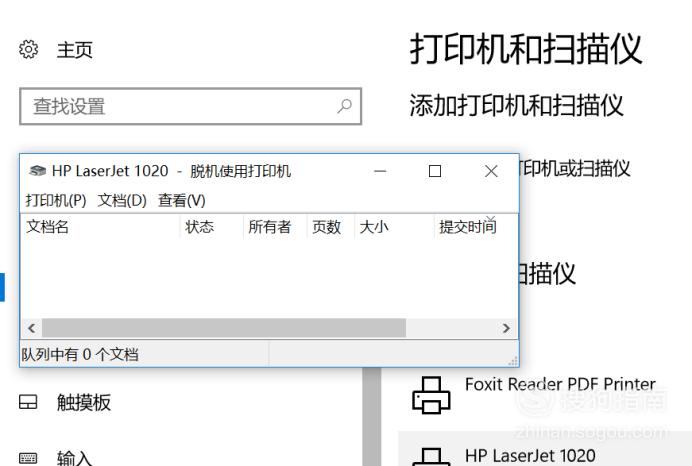Click the HP LaserJet 1020 list printer icon

(x=431, y=457)
